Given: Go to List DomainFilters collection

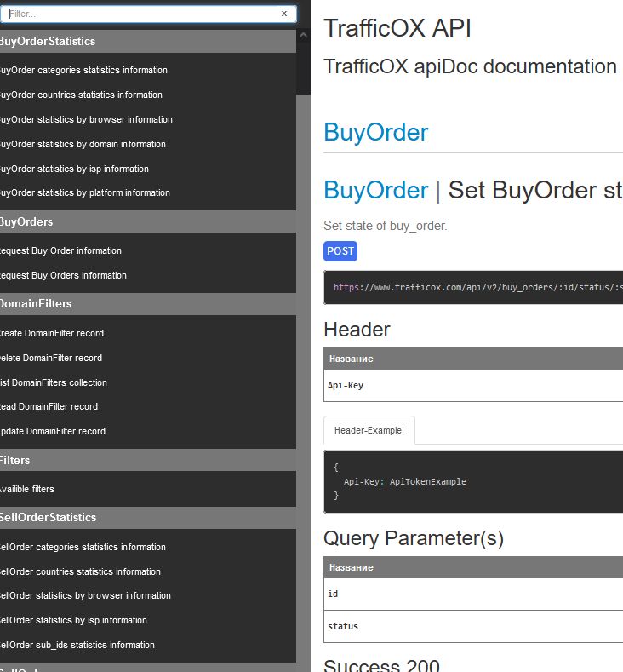Looking at the screenshot, I should click(54, 383).
